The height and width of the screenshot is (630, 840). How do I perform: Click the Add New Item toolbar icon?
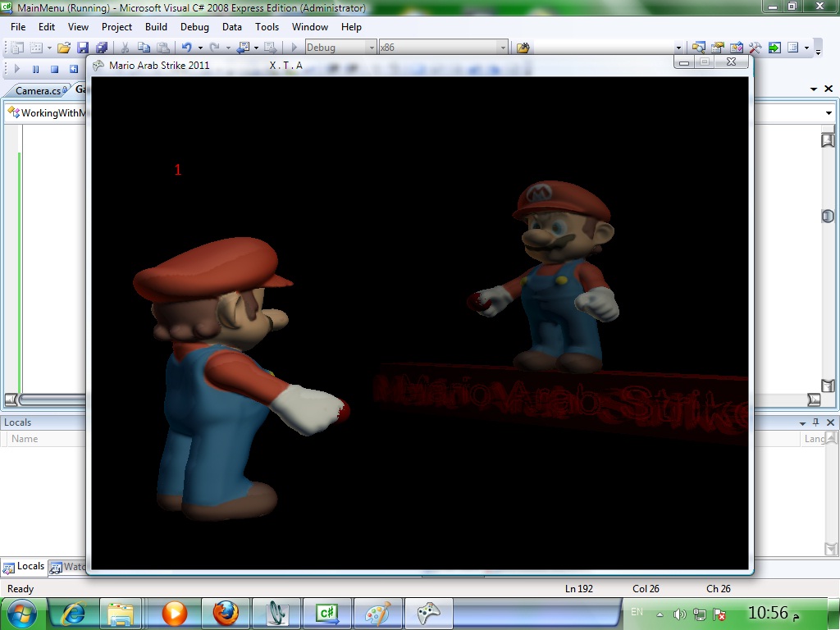(35, 48)
